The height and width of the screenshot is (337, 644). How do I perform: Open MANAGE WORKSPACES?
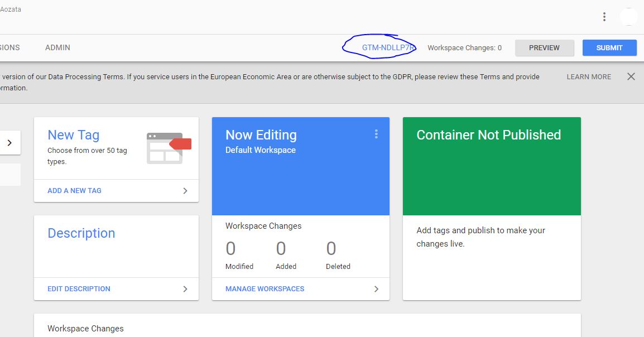265,289
